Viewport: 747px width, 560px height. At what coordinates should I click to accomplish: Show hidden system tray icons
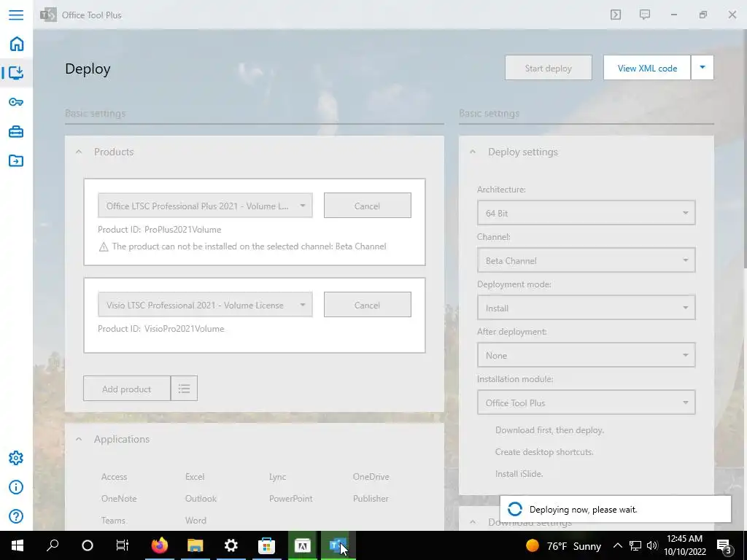[x=617, y=545]
